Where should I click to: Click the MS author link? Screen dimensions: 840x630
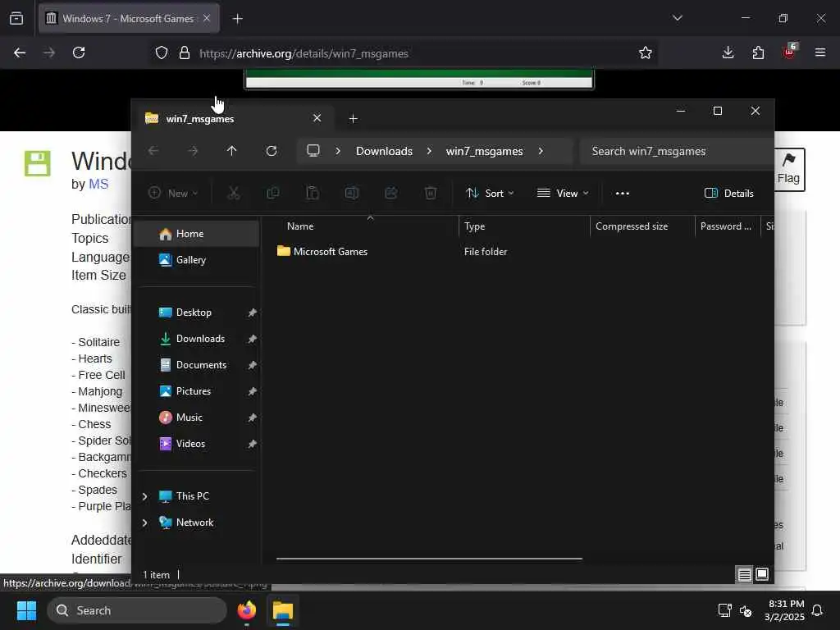98,185
